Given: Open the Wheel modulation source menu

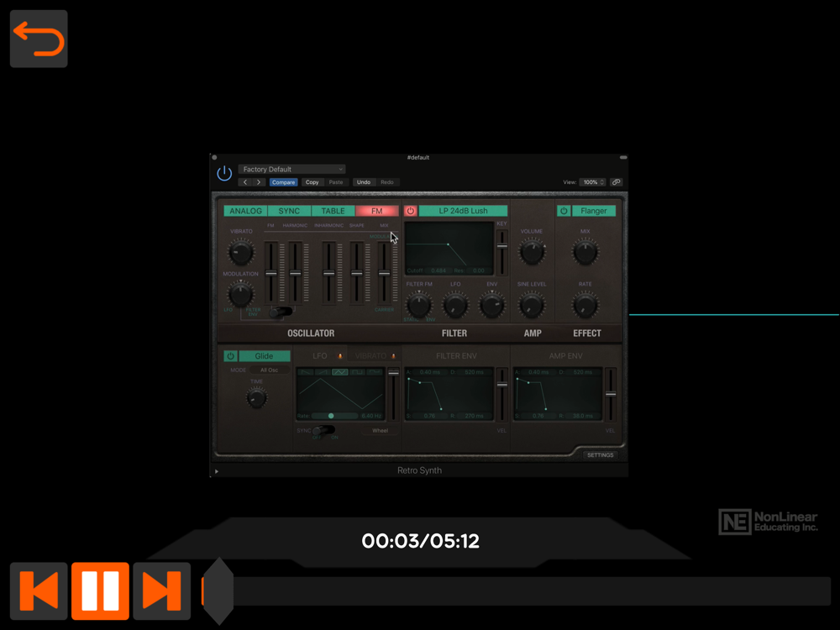Looking at the screenshot, I should click(x=380, y=431).
